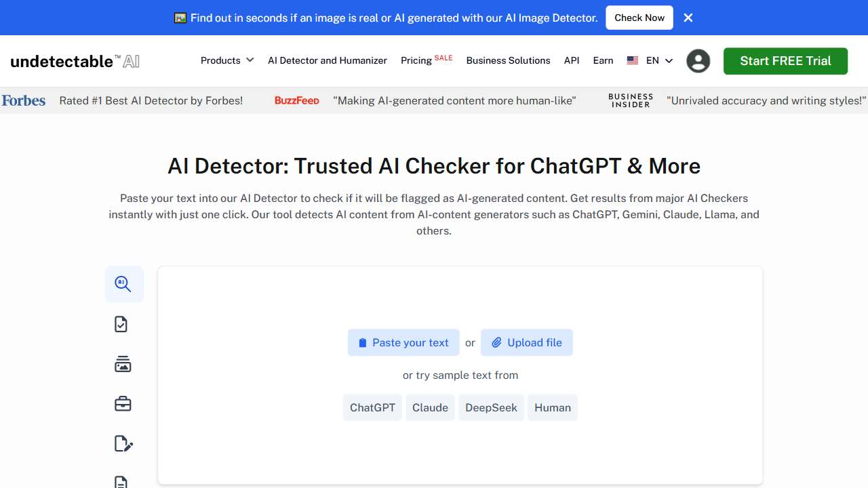Screen dimensions: 868x488
Task: Select the ChatGPT sample text option
Action: click(372, 407)
